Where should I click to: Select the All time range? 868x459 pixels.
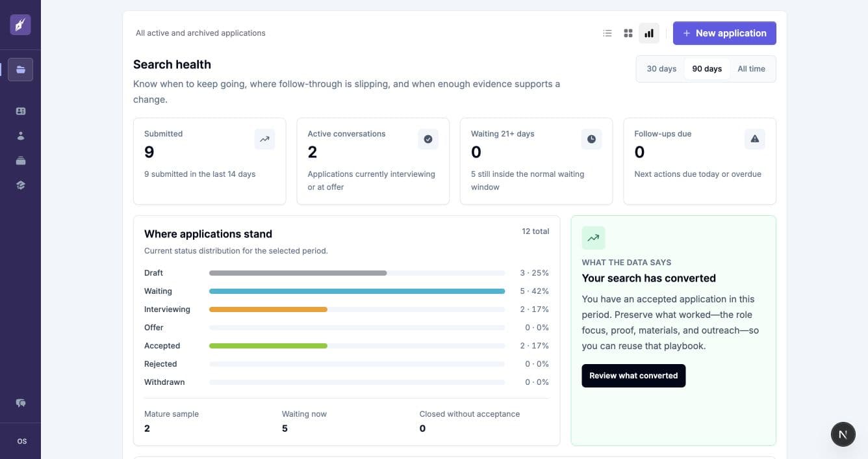point(751,69)
